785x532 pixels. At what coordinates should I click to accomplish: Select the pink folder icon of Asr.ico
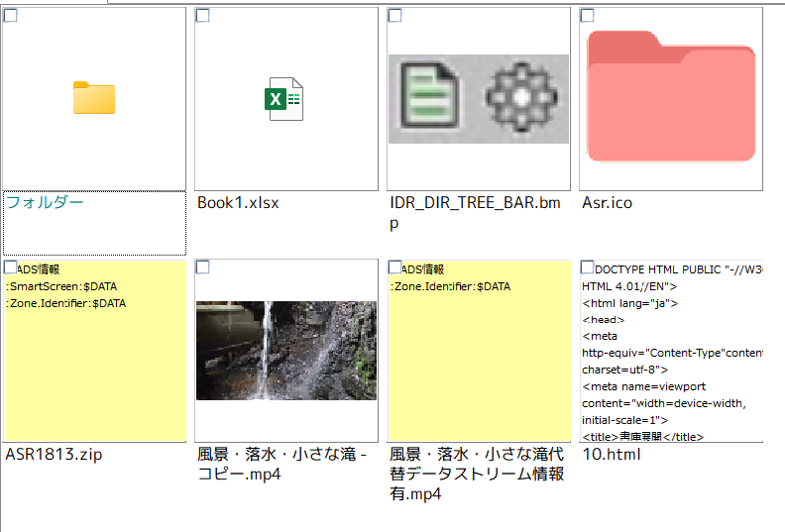click(671, 95)
